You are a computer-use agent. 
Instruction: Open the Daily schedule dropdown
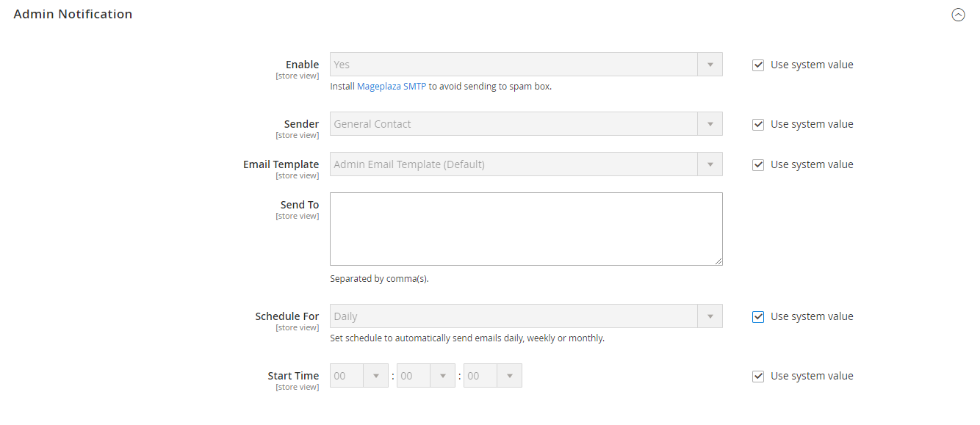point(526,316)
